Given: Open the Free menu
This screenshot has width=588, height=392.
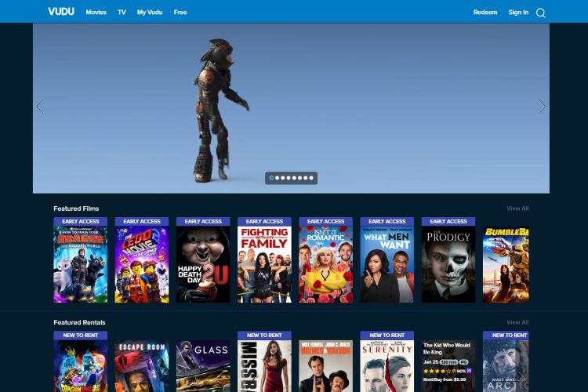Looking at the screenshot, I should tap(180, 12).
